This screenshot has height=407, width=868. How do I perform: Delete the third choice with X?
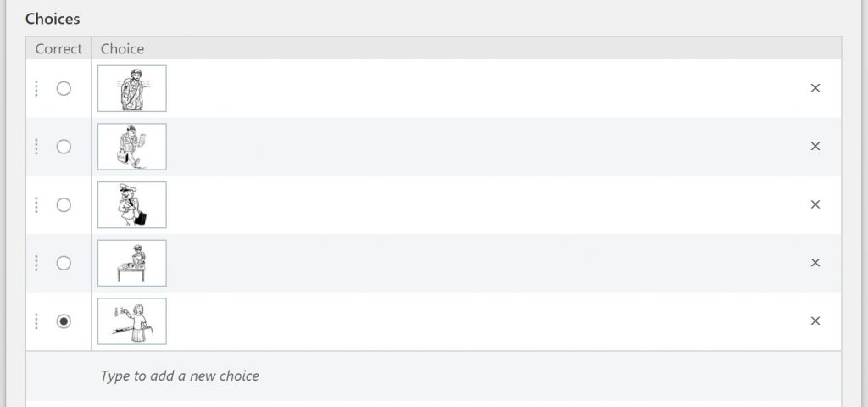(815, 204)
